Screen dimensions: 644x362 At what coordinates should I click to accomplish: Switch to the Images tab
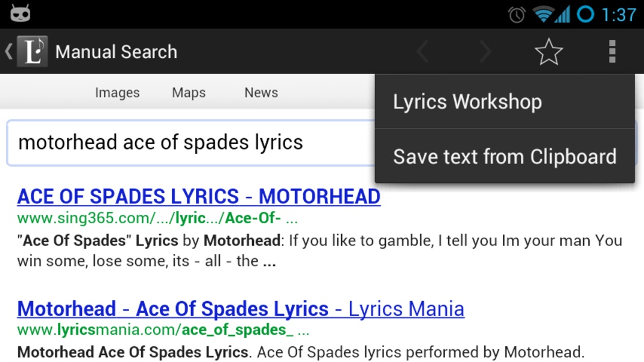[x=118, y=92]
